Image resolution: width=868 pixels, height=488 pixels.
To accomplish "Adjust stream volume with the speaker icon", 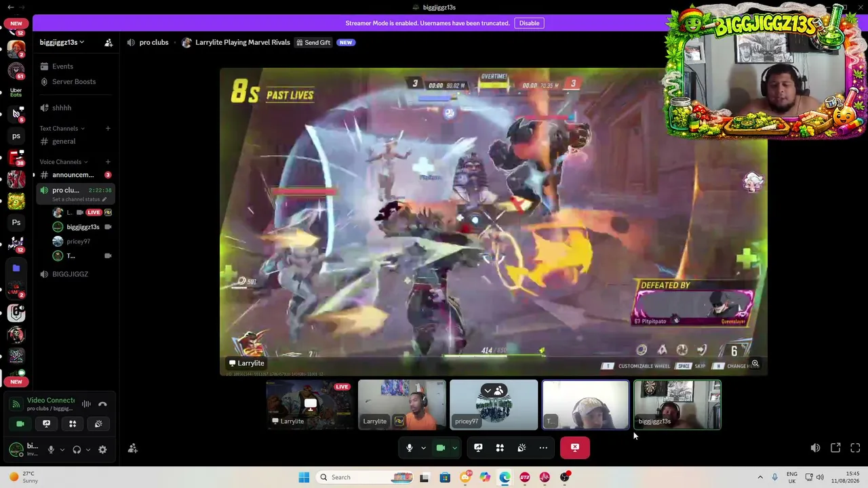I will point(815,448).
